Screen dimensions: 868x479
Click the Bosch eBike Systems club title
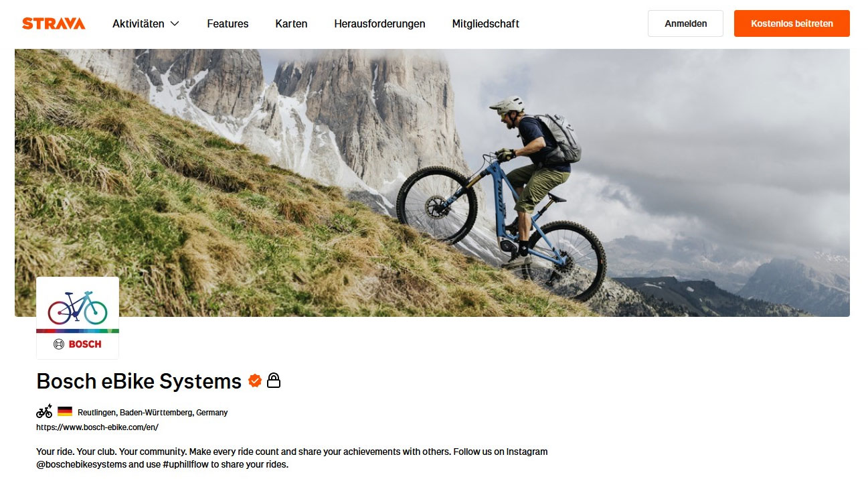click(139, 381)
